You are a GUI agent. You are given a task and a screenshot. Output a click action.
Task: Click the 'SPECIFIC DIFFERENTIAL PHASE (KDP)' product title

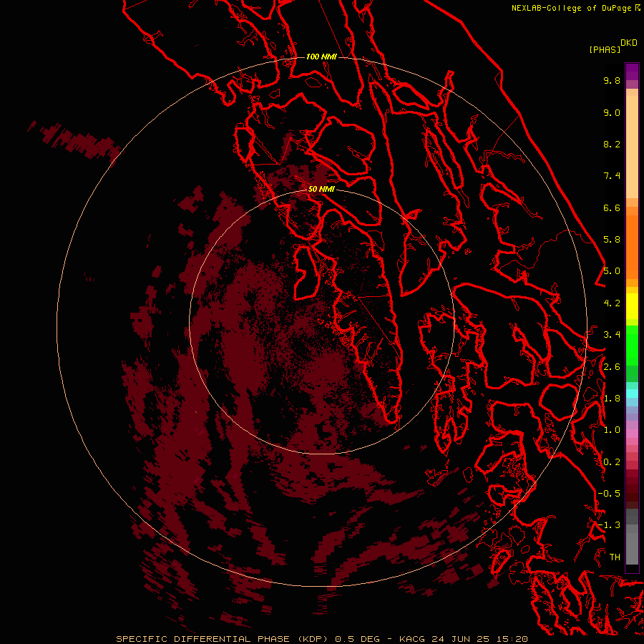tap(222, 639)
